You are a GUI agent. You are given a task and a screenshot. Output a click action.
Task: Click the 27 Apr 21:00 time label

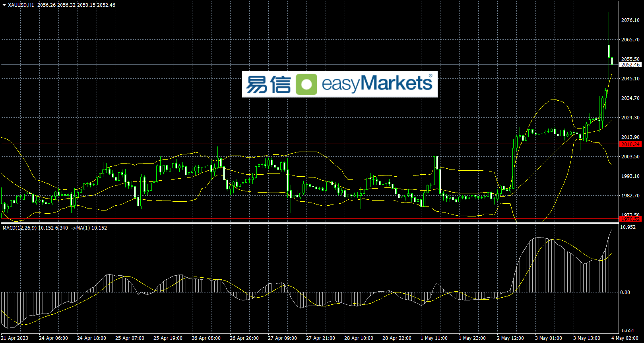tap(320, 338)
